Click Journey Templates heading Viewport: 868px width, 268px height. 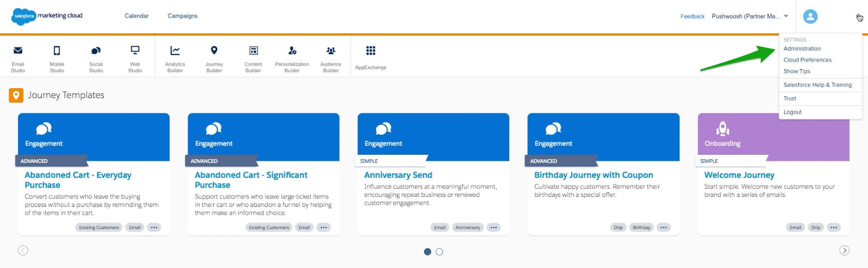(x=66, y=95)
